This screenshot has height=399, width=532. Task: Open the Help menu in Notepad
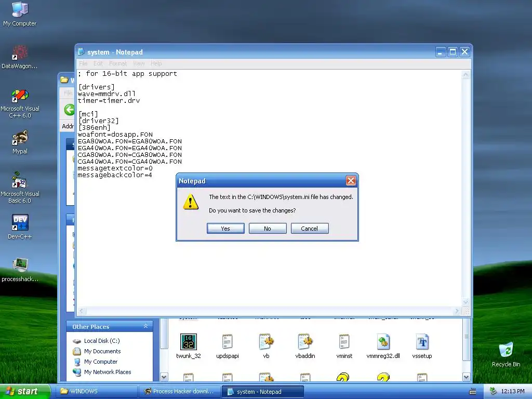click(x=156, y=63)
